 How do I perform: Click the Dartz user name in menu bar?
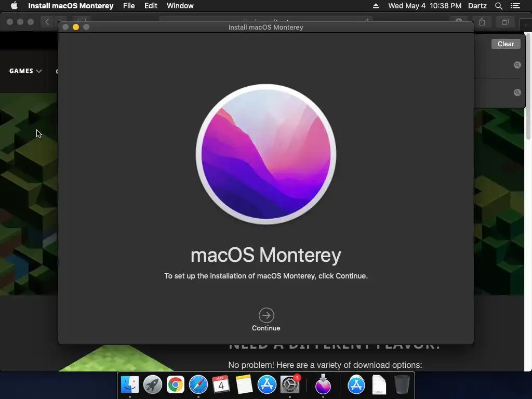[x=477, y=6]
